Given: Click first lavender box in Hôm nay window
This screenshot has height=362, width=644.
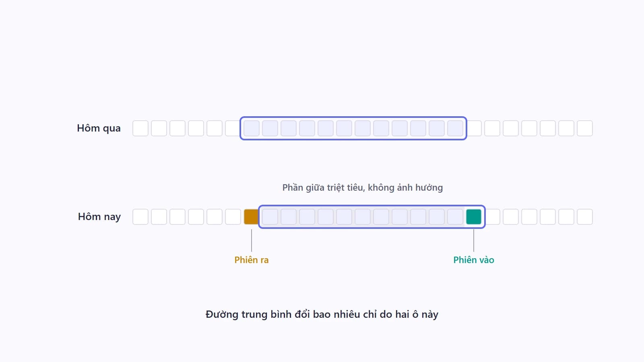Looking at the screenshot, I should (270, 217).
